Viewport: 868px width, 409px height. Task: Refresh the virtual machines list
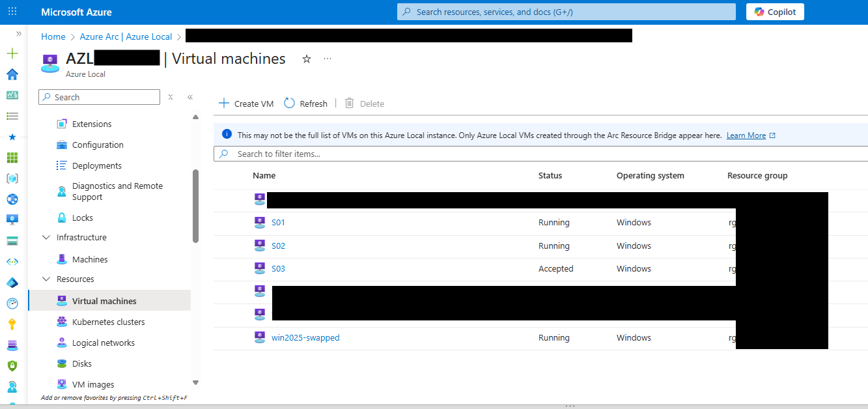tap(306, 104)
